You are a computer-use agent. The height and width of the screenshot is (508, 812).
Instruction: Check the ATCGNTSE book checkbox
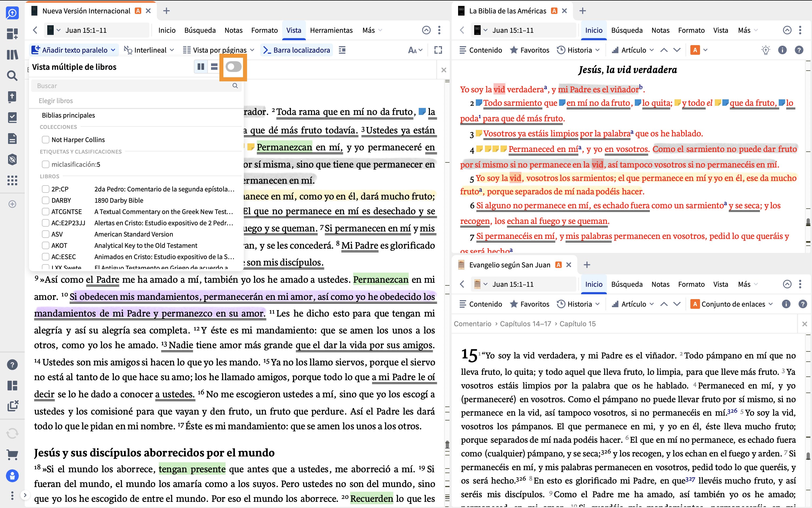(x=45, y=212)
